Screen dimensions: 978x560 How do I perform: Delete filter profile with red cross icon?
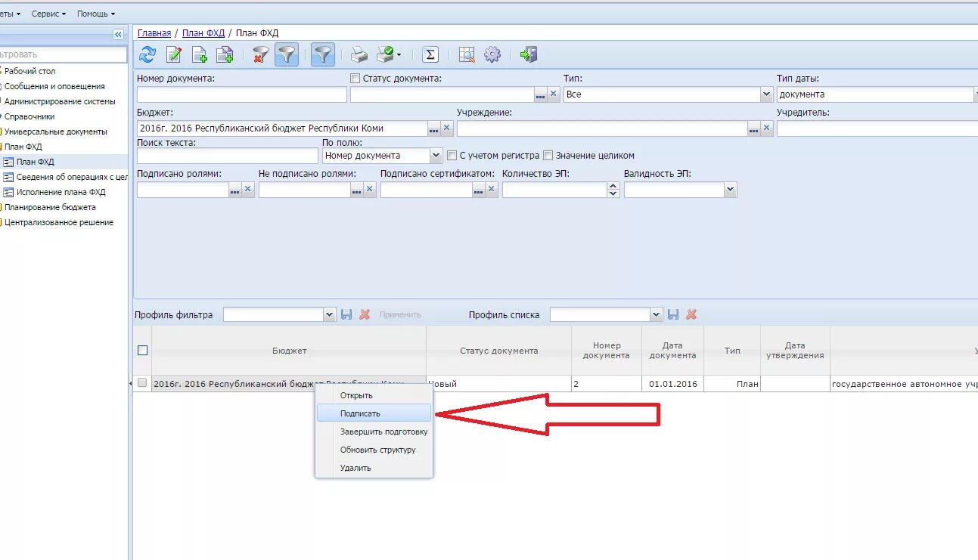click(365, 314)
